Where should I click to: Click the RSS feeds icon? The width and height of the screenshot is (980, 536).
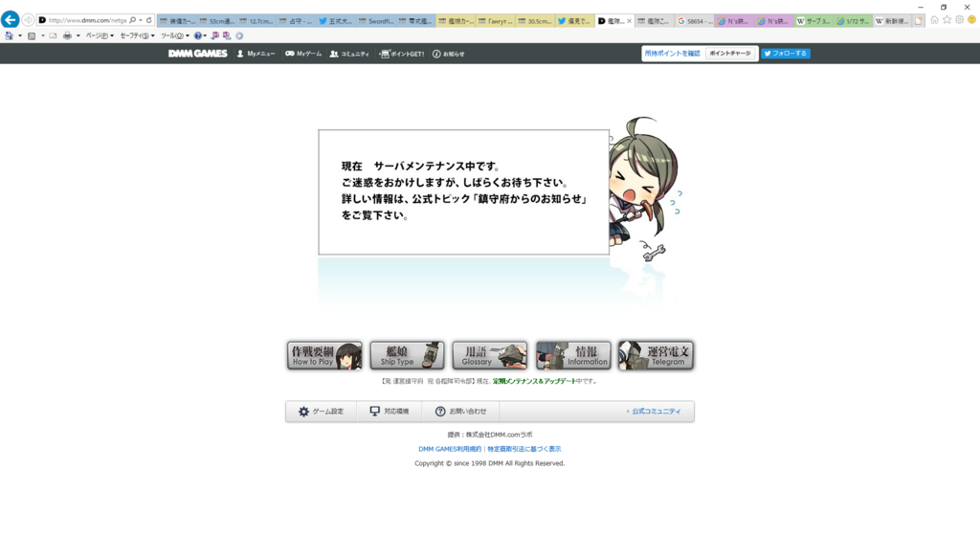[x=32, y=35]
